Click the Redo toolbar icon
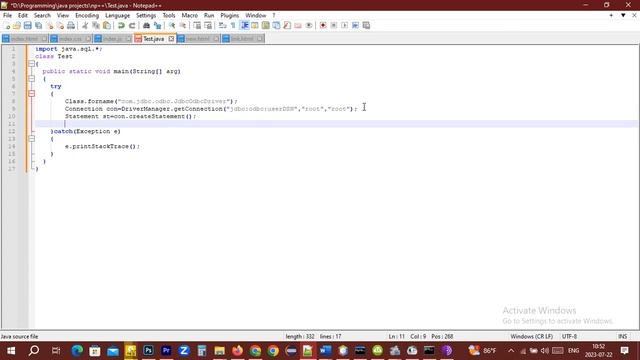The height and width of the screenshot is (360, 640). point(132,25)
